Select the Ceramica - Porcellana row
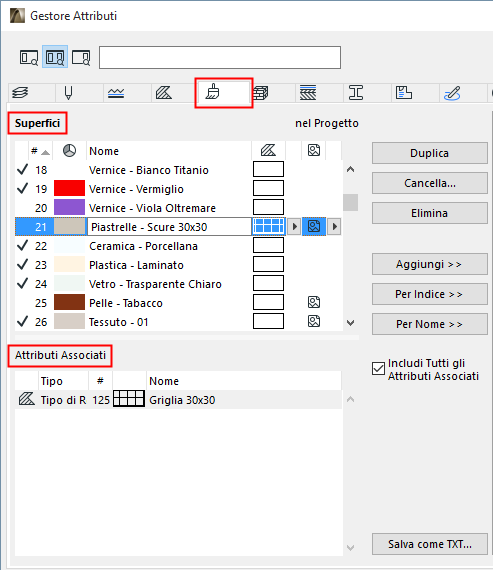 (x=179, y=246)
